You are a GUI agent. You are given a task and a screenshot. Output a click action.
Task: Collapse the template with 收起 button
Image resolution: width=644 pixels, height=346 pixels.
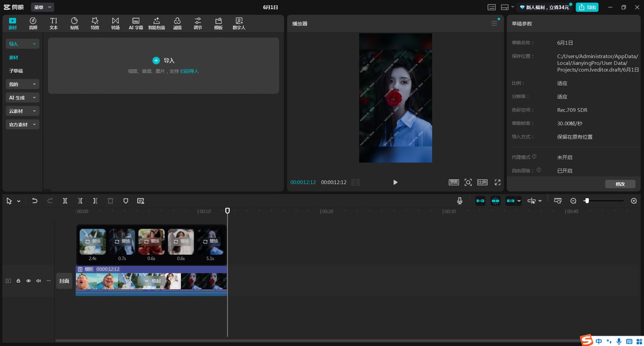tap(152, 281)
